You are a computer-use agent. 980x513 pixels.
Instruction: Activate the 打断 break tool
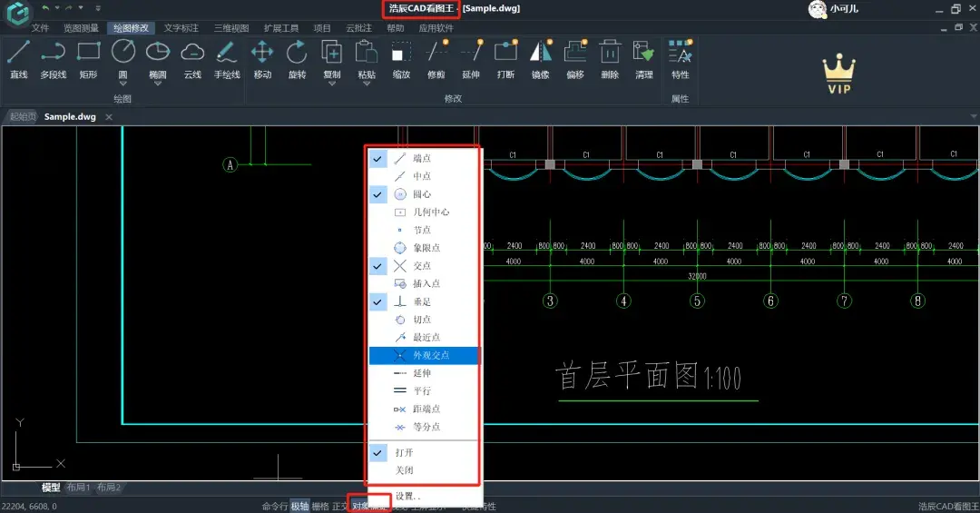[x=505, y=60]
